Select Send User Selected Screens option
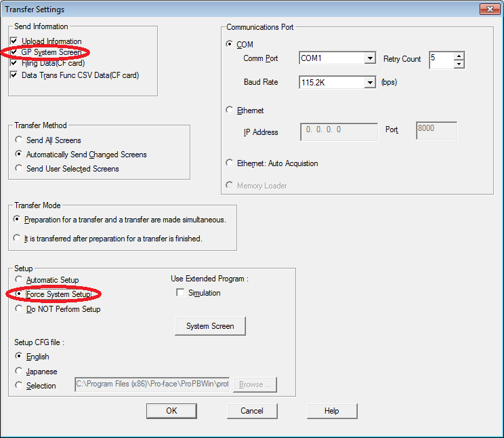The image size is (504, 438). point(19,169)
